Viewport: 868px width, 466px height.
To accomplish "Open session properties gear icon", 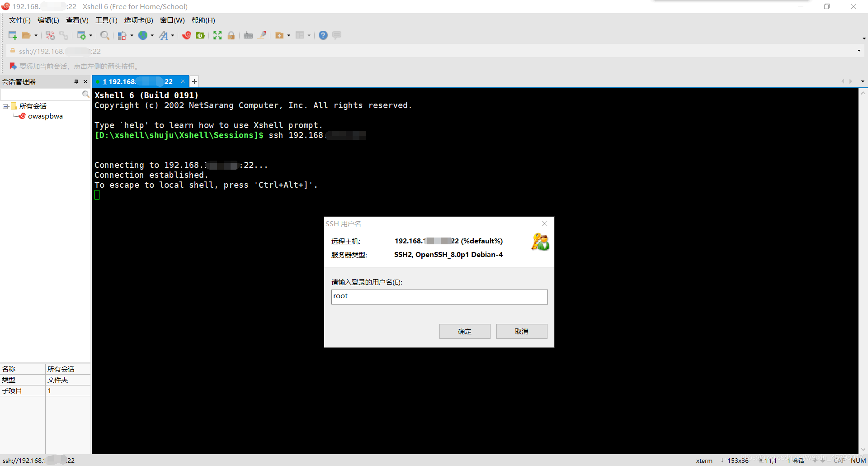I will pos(81,35).
